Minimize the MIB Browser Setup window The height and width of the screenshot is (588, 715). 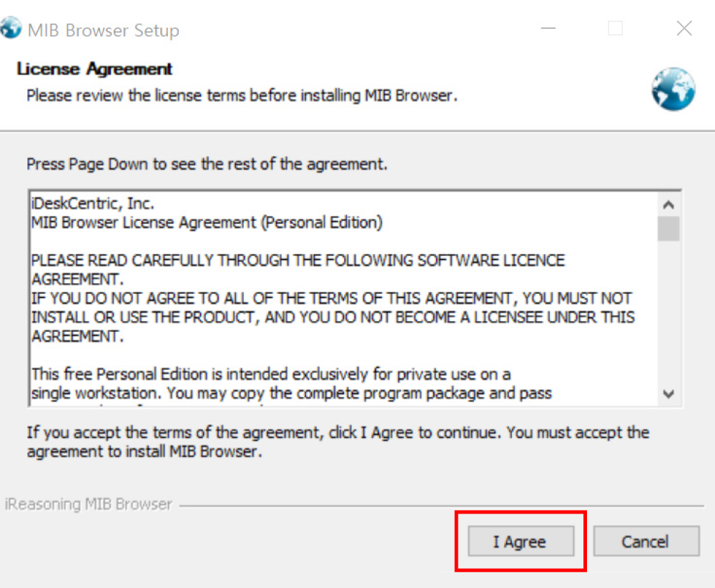click(548, 29)
